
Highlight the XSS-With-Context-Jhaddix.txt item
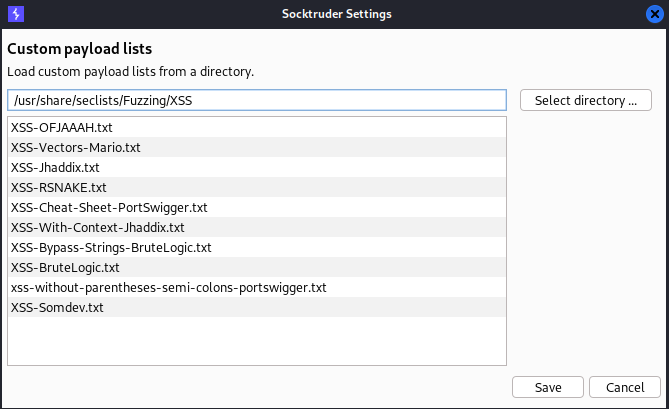pos(97,228)
